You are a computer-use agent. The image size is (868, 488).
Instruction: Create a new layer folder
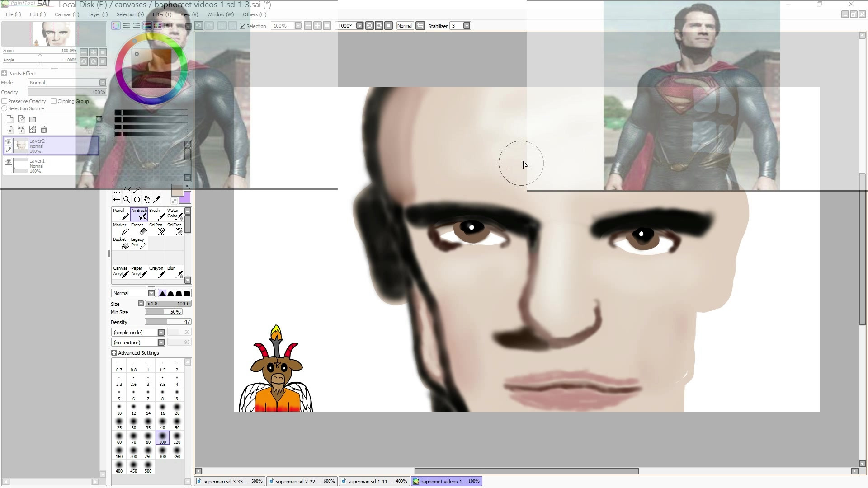click(33, 119)
